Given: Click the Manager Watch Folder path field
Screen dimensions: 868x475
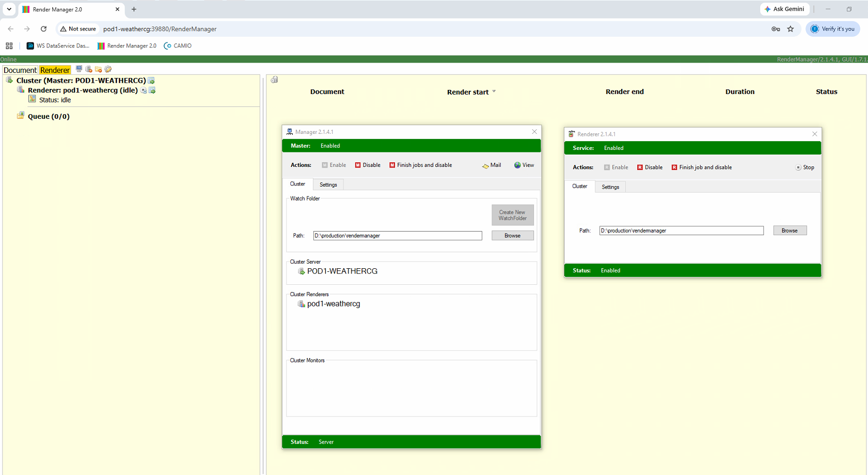Looking at the screenshot, I should (x=398, y=236).
